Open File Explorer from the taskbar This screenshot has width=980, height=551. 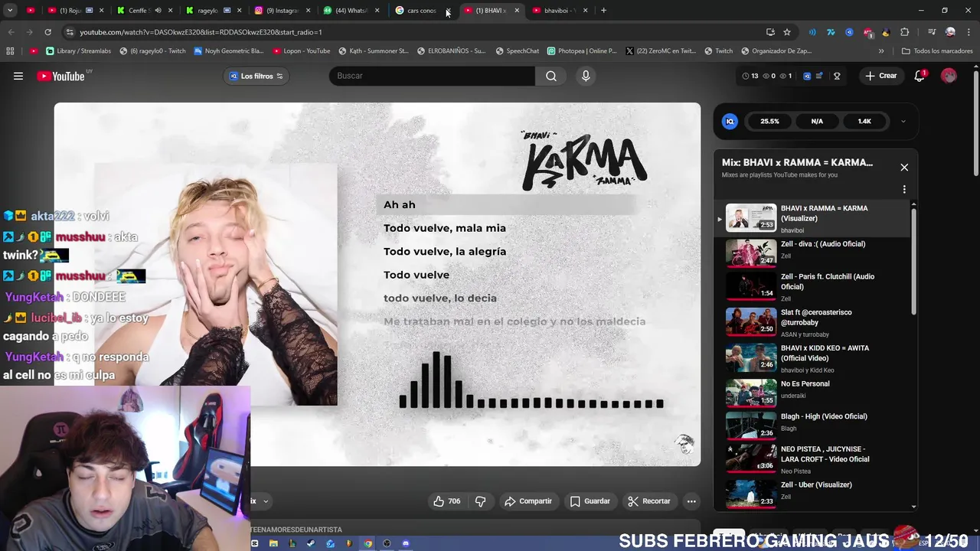click(273, 543)
